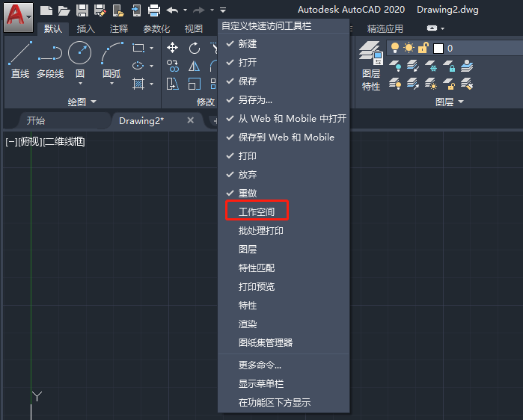
Task: Toggle the layer freeze sun icon
Action: tap(409, 48)
